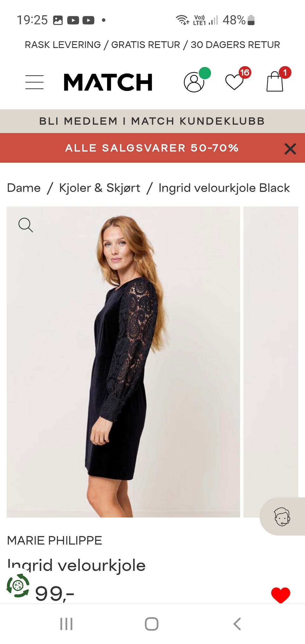Tap the MARIE PHILIPPE brand name
This screenshot has width=305, height=644.
click(55, 540)
